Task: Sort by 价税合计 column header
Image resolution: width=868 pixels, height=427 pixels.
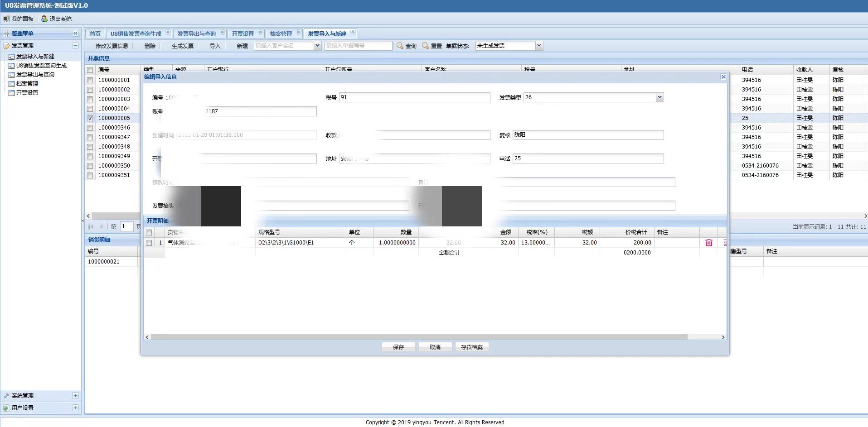Action: (627, 232)
